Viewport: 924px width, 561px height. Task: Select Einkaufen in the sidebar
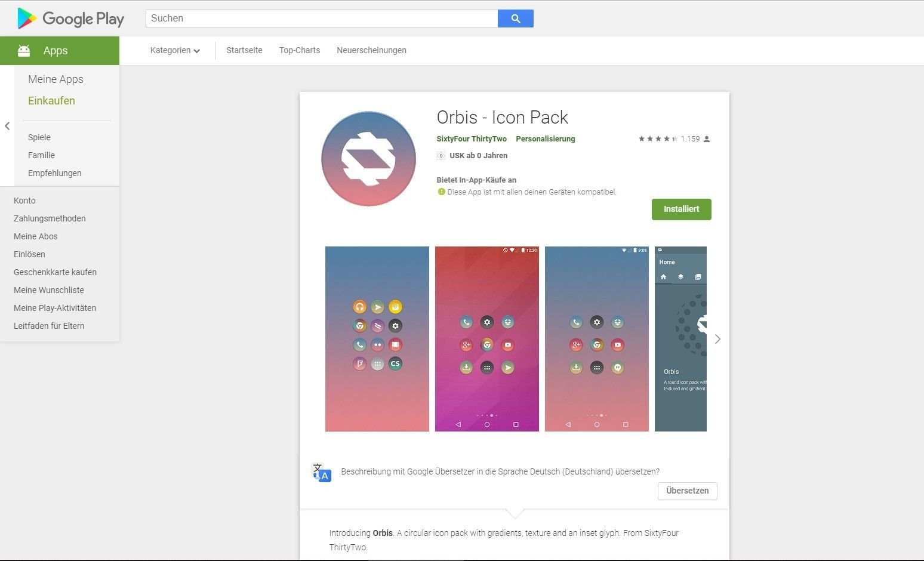point(51,101)
